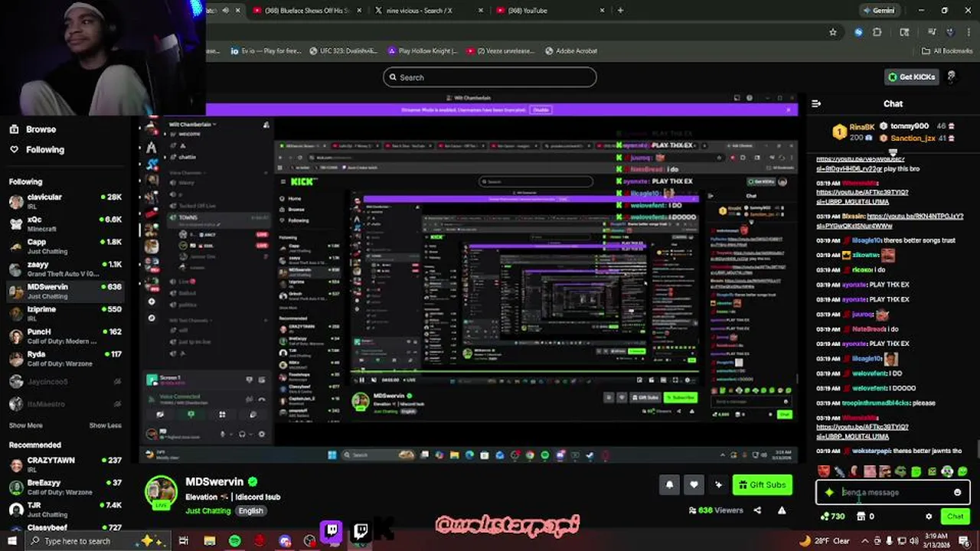Open Spotify from the taskbar

point(234,541)
